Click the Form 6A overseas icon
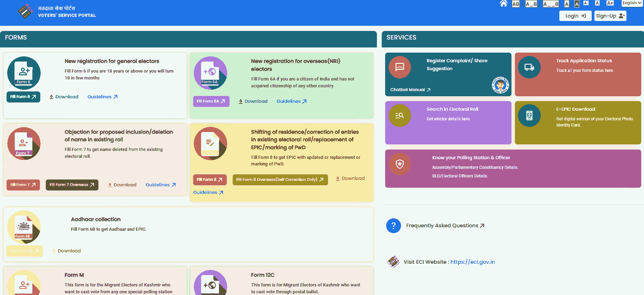 [210, 73]
